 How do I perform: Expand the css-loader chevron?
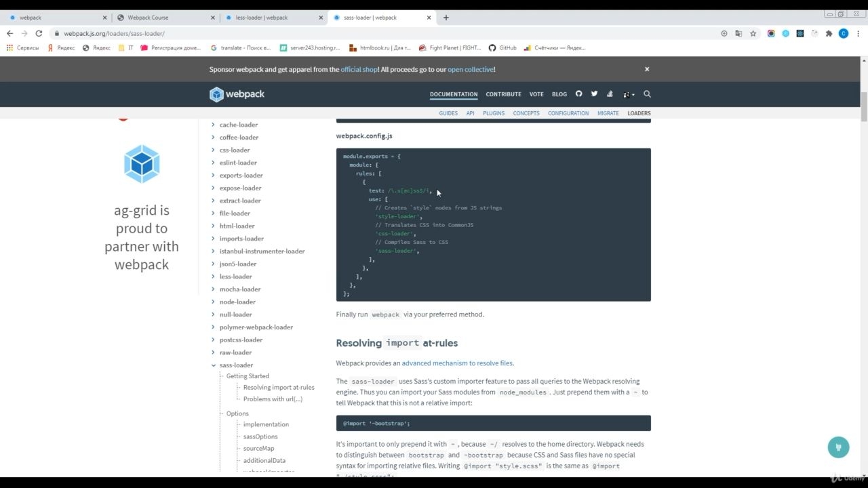[213, 150]
